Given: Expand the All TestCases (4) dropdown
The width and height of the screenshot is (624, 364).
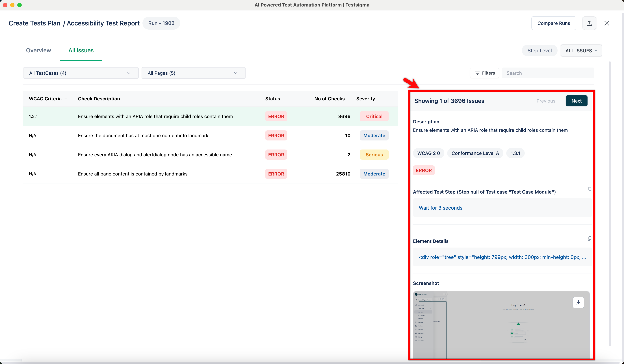Looking at the screenshot, I should (x=81, y=73).
